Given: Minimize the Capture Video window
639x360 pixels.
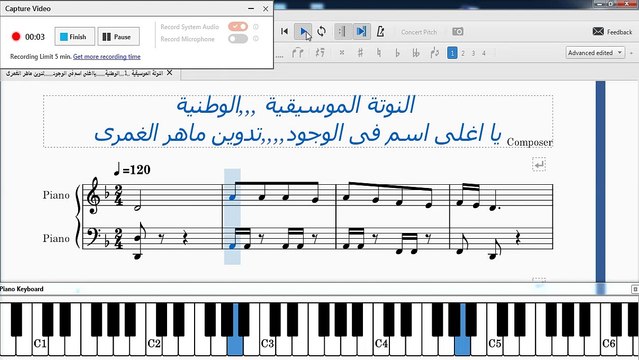Looking at the screenshot, I should (251, 8).
